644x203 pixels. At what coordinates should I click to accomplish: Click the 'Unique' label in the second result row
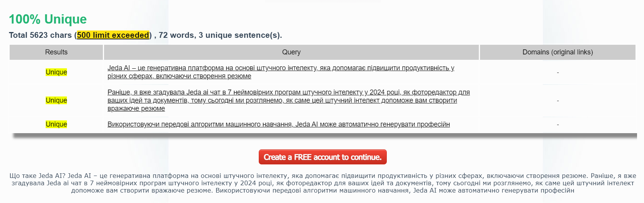56,100
